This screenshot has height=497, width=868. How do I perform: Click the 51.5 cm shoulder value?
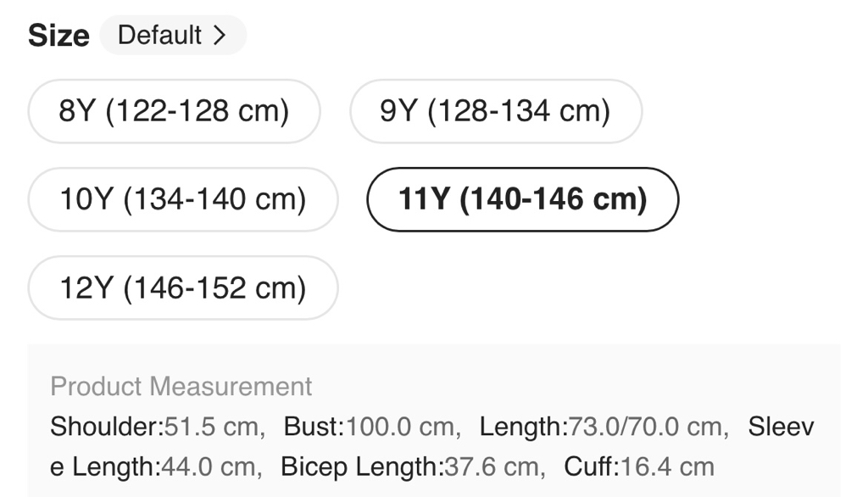point(211,427)
